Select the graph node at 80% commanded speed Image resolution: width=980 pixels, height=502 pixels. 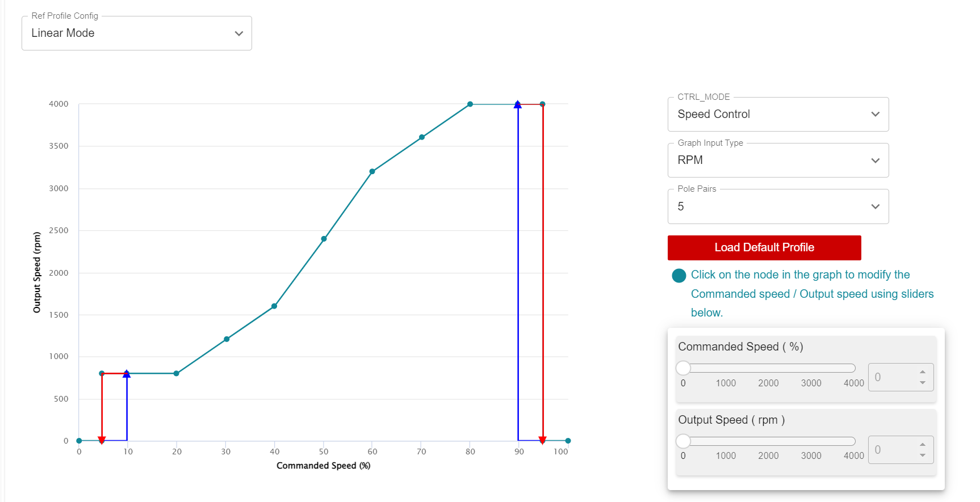(x=470, y=104)
